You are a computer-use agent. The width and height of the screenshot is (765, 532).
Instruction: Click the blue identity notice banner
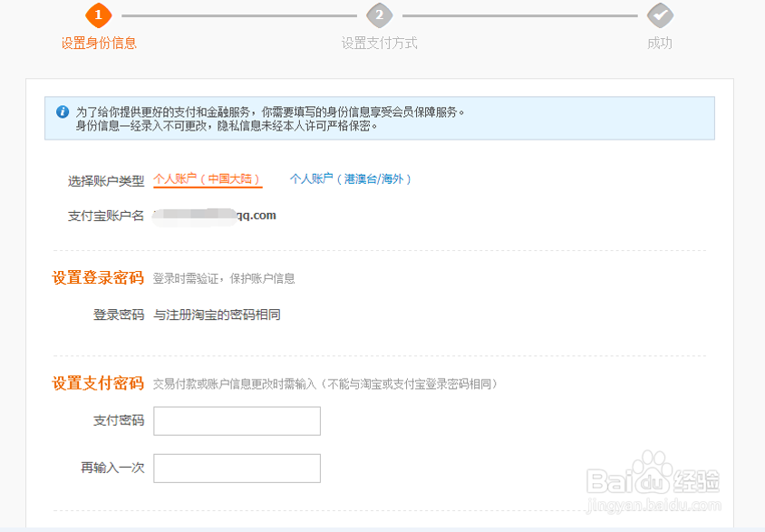click(x=381, y=118)
